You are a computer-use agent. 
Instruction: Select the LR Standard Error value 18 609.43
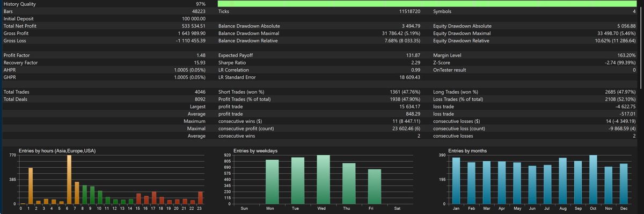pos(410,77)
